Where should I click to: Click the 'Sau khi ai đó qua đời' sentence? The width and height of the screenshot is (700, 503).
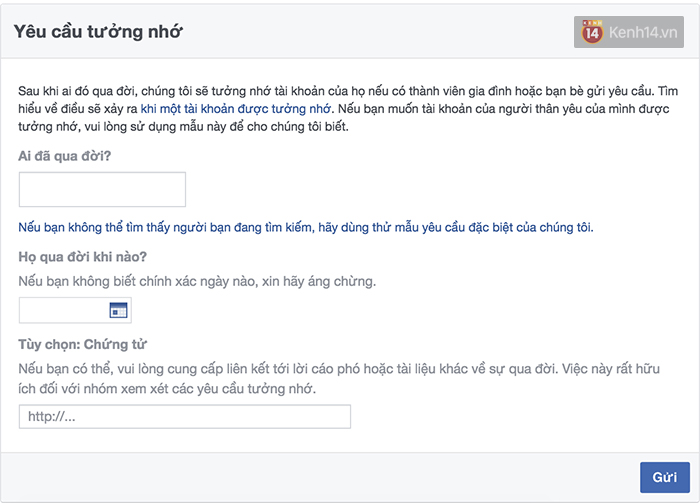click(x=336, y=91)
